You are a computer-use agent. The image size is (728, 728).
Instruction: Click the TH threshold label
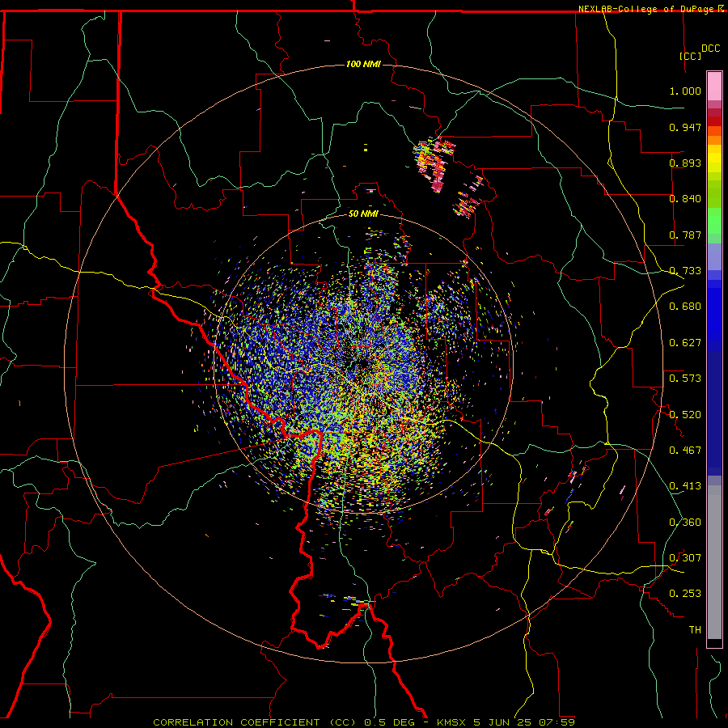pos(695,630)
